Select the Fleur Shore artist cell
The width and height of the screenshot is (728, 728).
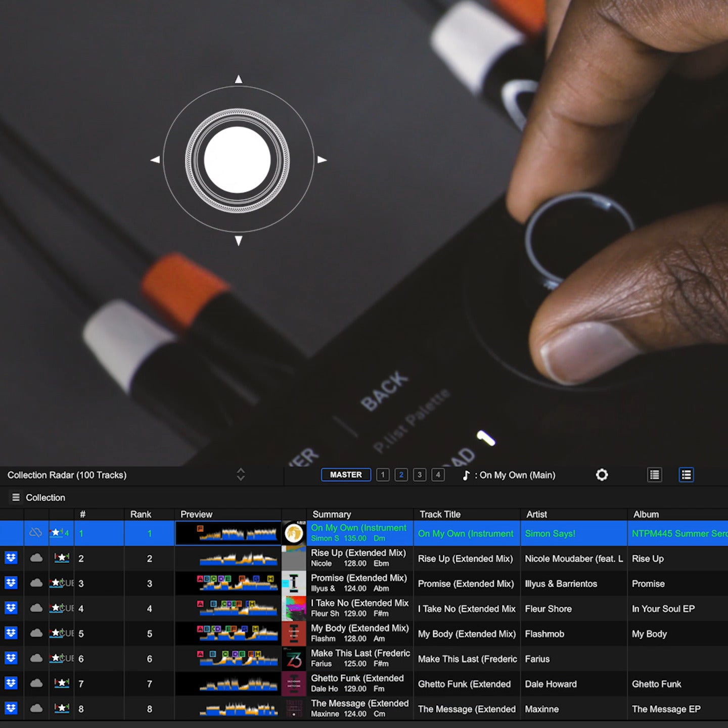pos(548,609)
